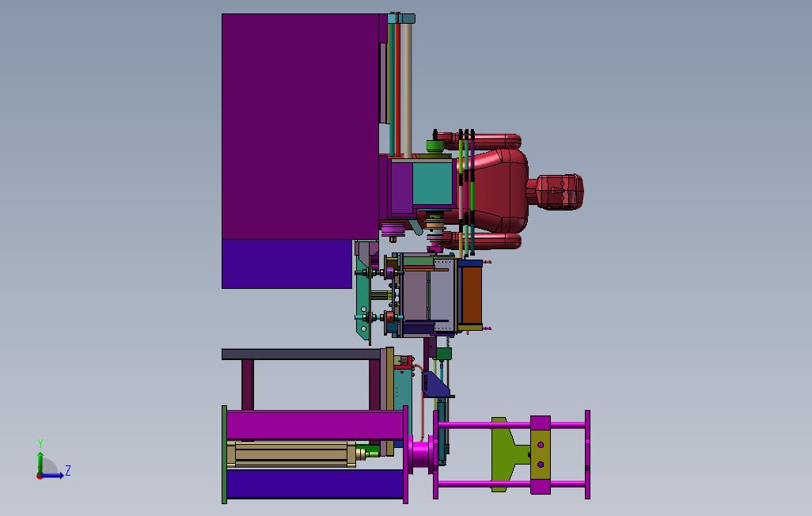This screenshot has height=516, width=812.
Task: Select the gray table top plate
Action: click(303, 354)
